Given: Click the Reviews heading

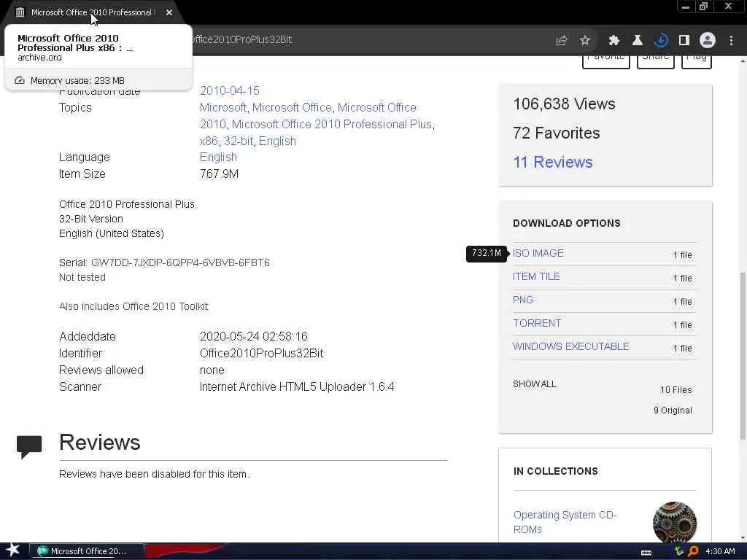Looking at the screenshot, I should [x=99, y=443].
